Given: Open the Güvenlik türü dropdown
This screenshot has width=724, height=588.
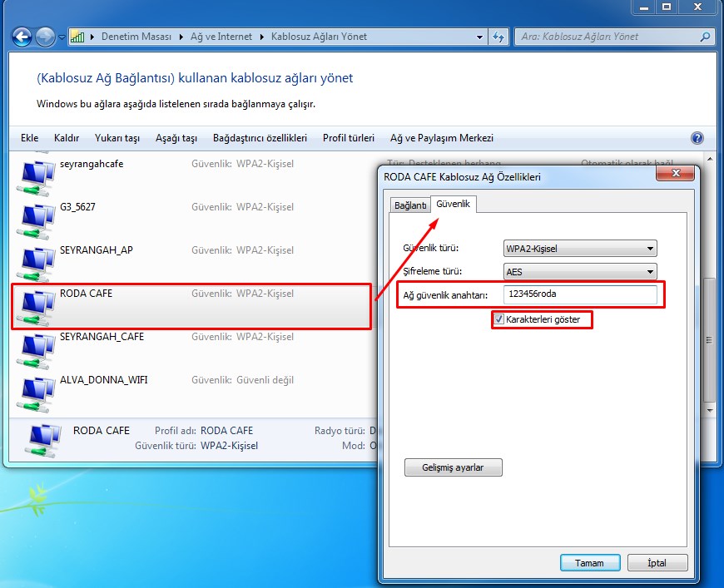Looking at the screenshot, I should [x=580, y=248].
